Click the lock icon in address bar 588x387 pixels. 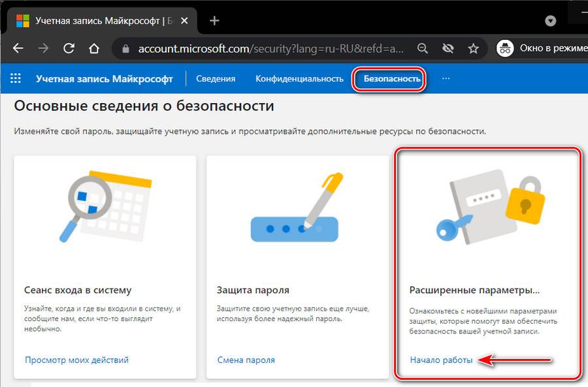(125, 48)
